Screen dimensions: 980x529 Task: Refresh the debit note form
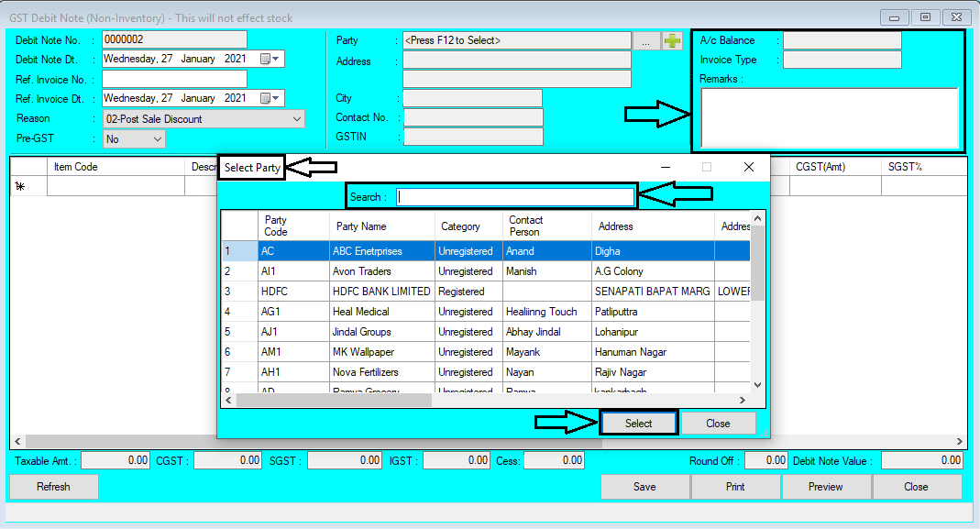point(52,487)
